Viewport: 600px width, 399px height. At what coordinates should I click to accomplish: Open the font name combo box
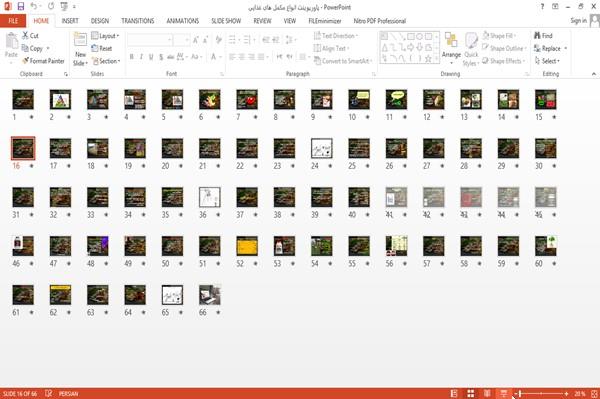click(x=150, y=40)
